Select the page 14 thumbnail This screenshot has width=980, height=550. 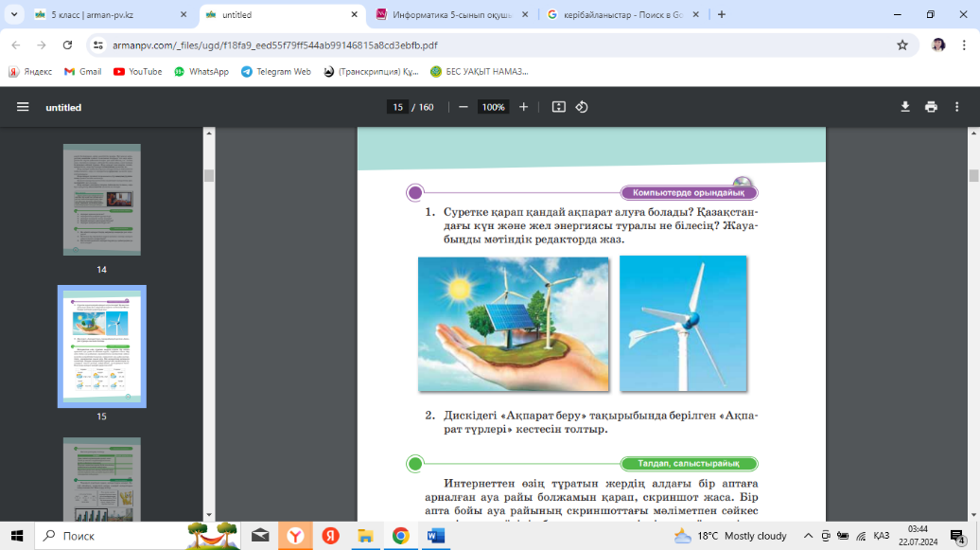click(x=102, y=199)
